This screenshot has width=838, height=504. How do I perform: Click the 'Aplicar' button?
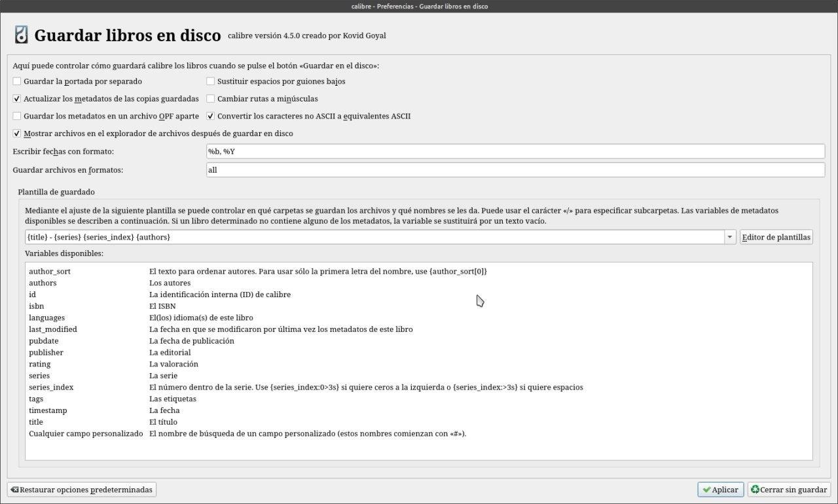point(721,490)
